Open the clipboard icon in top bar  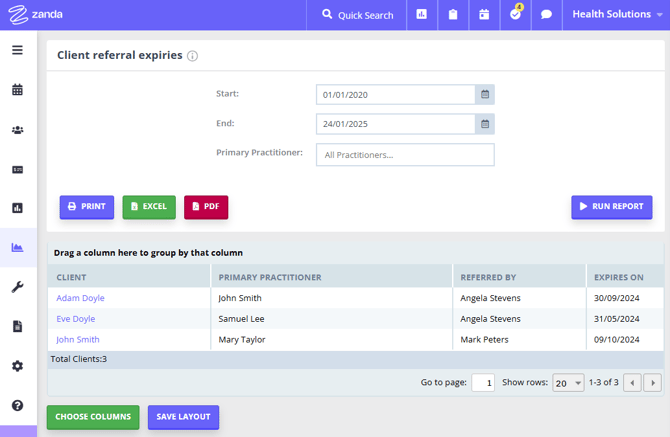453,15
